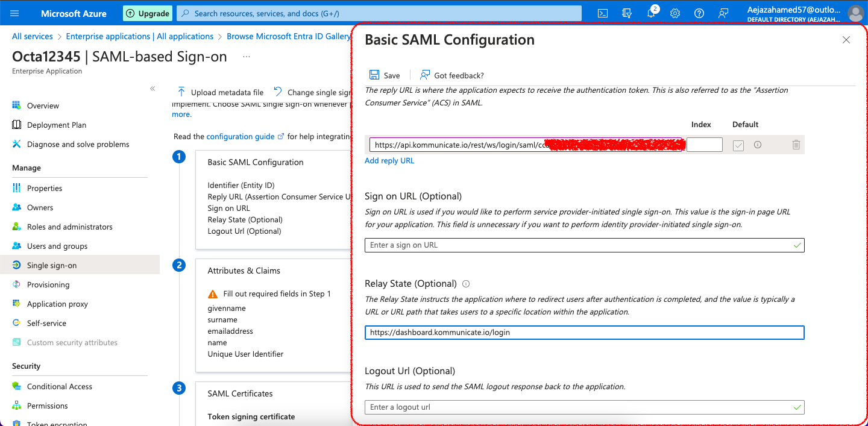Open the Azure portal hamburger menu

tap(15, 13)
